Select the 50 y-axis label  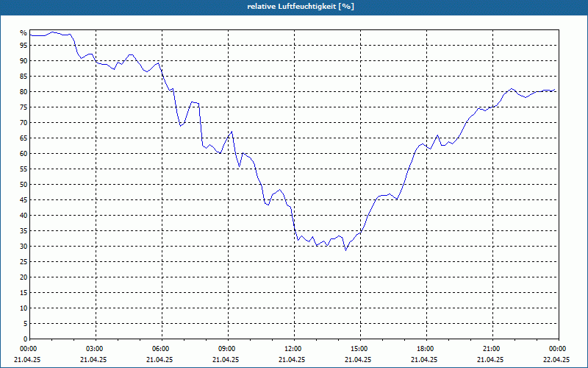coord(24,185)
